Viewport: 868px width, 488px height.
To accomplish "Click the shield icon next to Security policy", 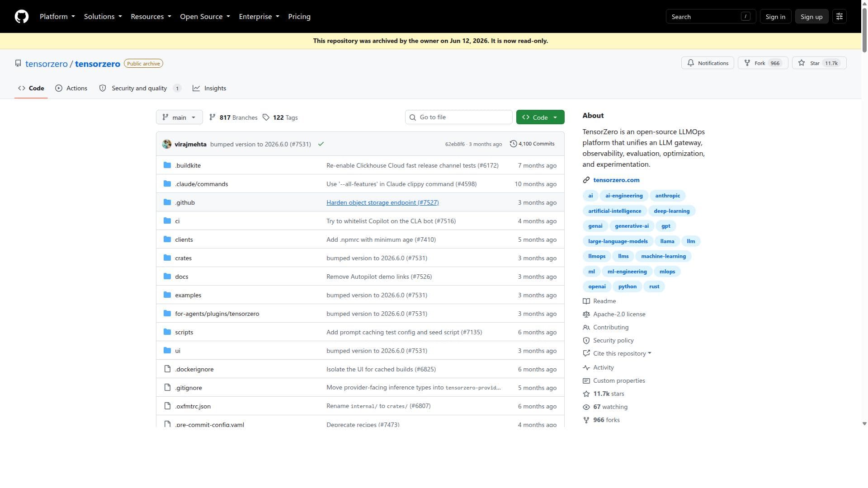I will pyautogui.click(x=586, y=341).
